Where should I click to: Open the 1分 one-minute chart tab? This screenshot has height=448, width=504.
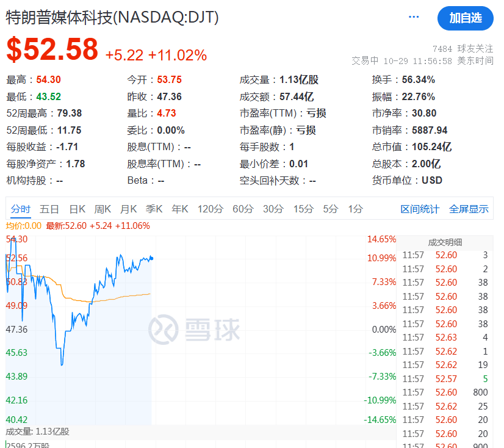pos(355,209)
